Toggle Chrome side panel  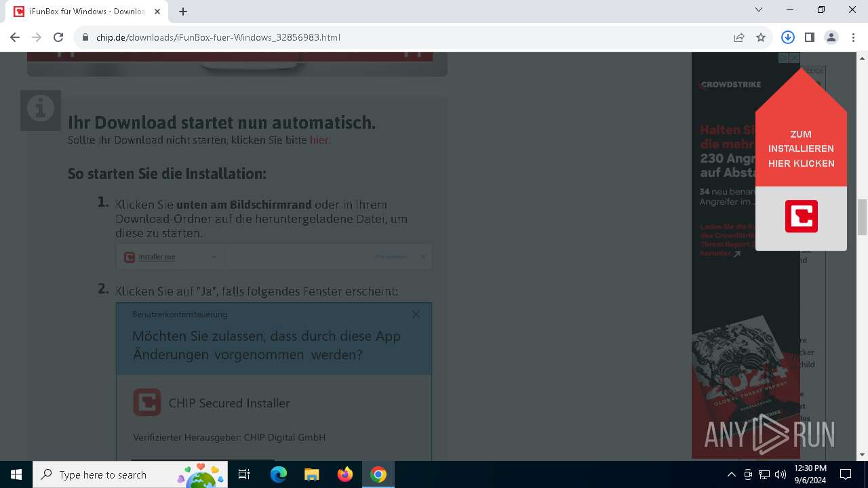(809, 37)
